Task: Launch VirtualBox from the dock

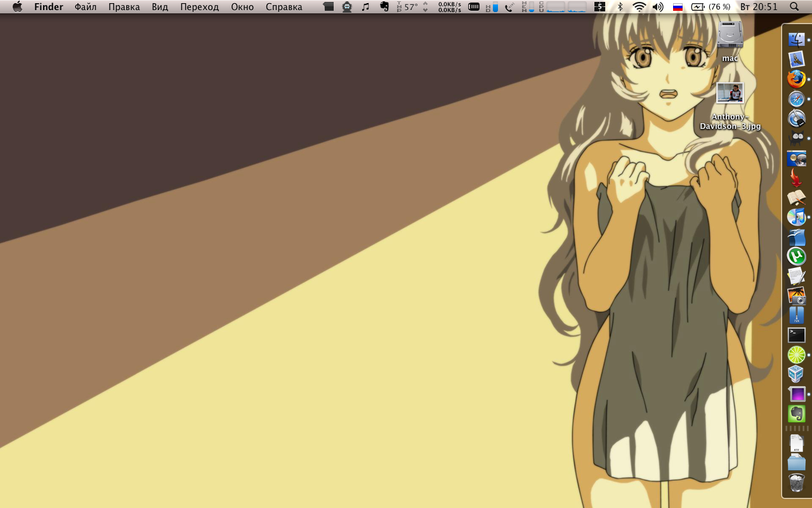Action: click(796, 374)
